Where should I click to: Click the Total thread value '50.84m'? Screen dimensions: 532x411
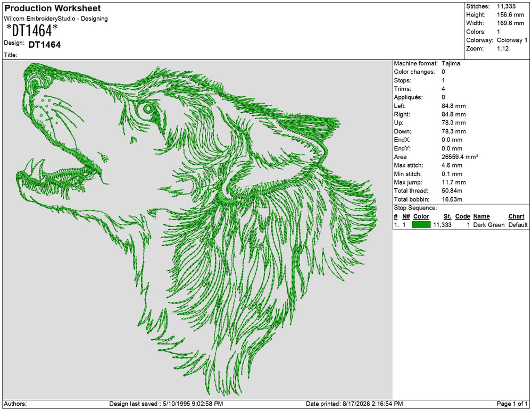tap(452, 191)
